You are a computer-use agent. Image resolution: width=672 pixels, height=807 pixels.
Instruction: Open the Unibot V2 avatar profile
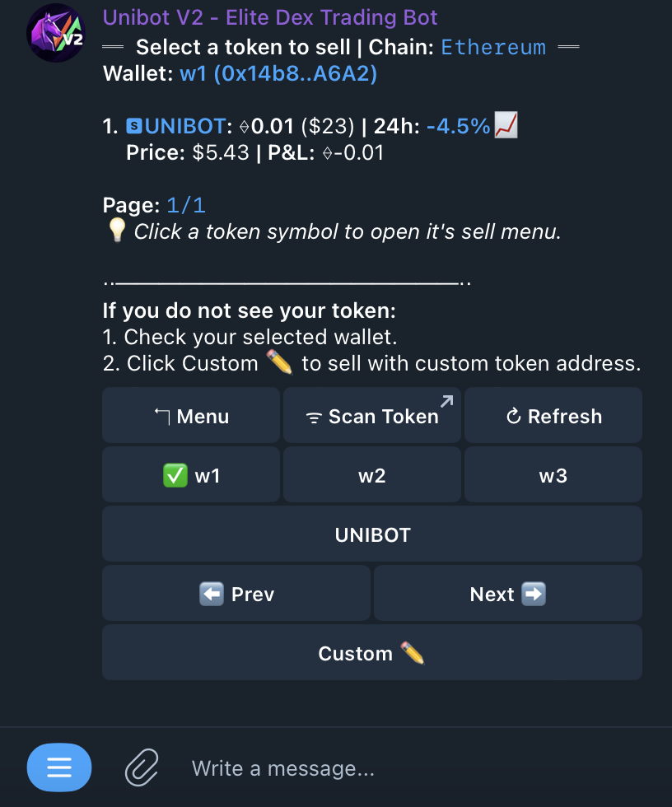56,33
